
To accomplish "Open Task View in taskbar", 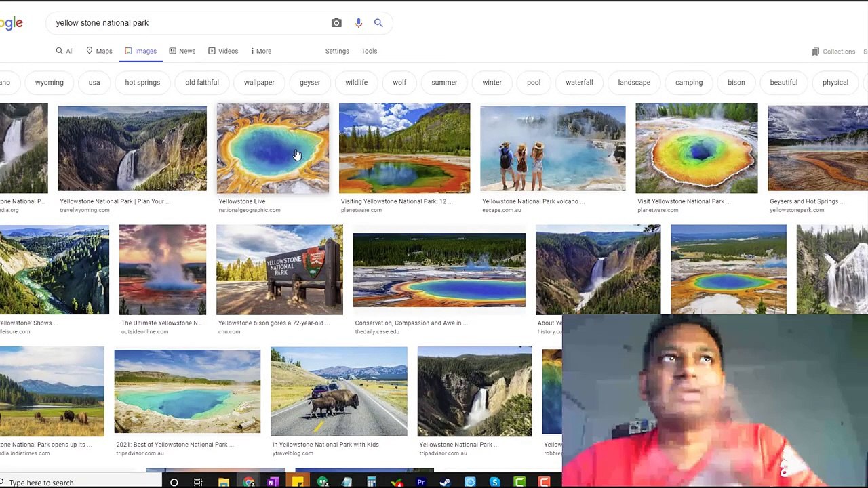I will [x=198, y=482].
